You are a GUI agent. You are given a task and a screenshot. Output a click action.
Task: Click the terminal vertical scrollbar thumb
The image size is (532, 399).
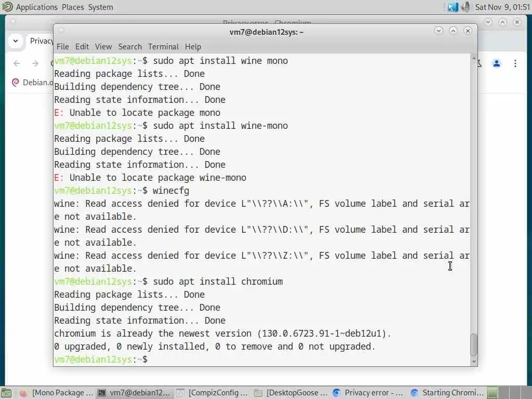coord(474,345)
